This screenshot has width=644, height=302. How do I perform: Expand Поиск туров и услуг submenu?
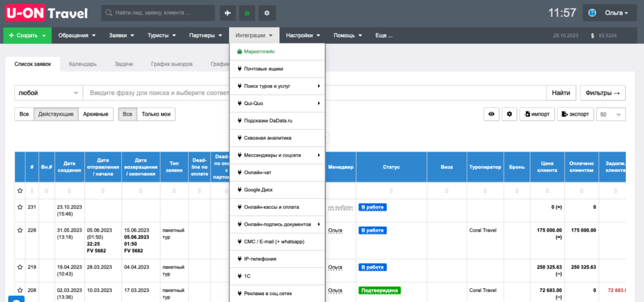click(x=277, y=86)
